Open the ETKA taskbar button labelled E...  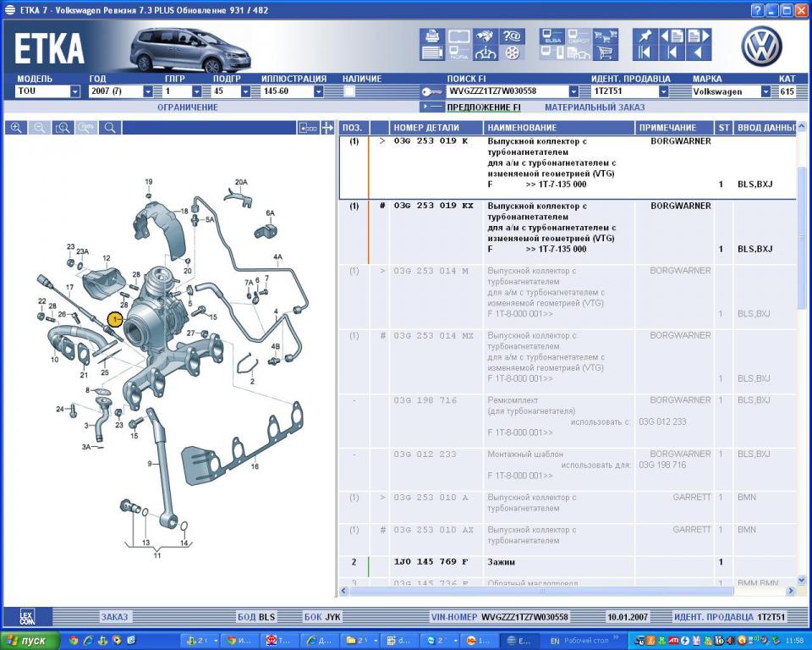pos(518,641)
